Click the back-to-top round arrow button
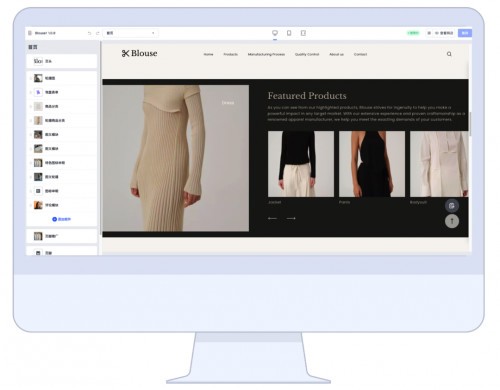This screenshot has height=390, width=500. pyautogui.click(x=452, y=221)
